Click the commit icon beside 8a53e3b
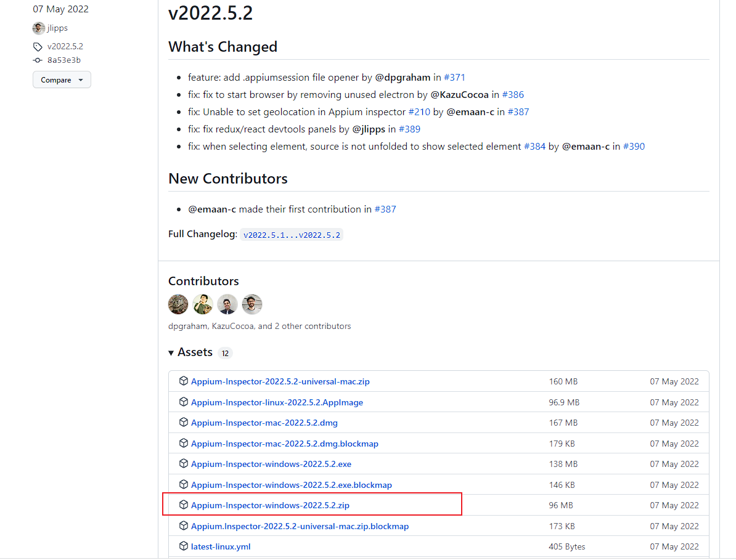 (x=38, y=60)
